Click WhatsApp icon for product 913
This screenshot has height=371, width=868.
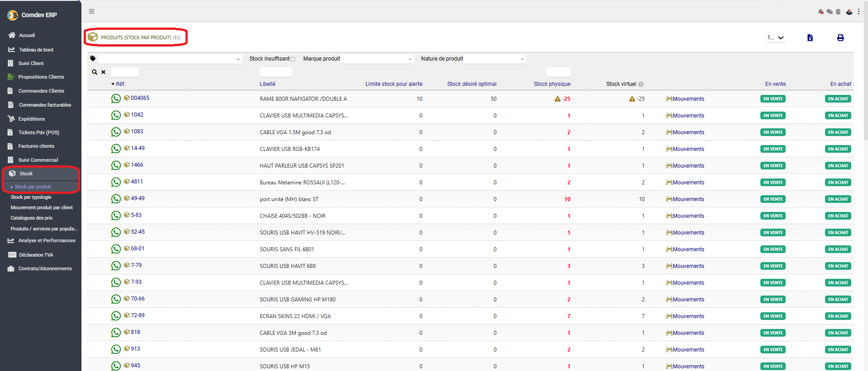116,349
